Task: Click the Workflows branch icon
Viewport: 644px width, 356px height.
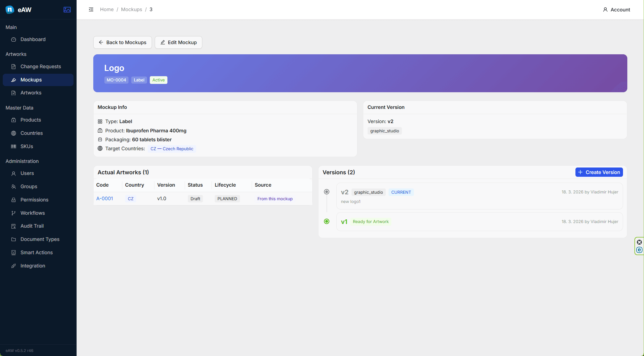Action: click(14, 213)
